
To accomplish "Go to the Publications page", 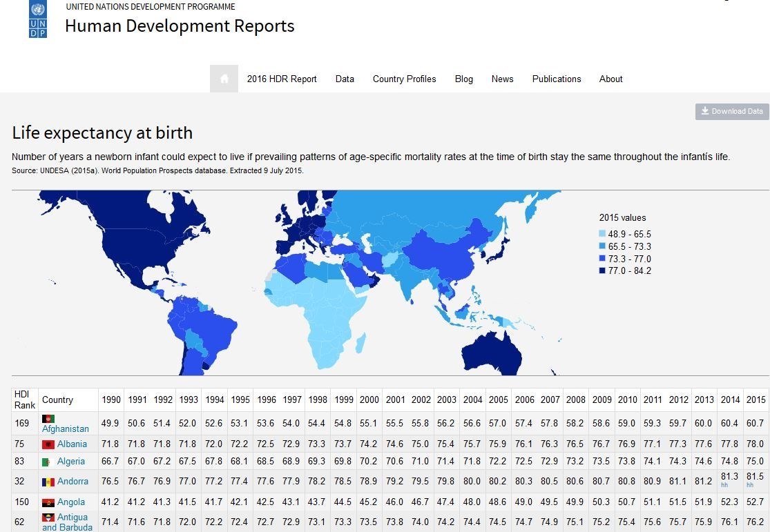I will click(x=556, y=79).
